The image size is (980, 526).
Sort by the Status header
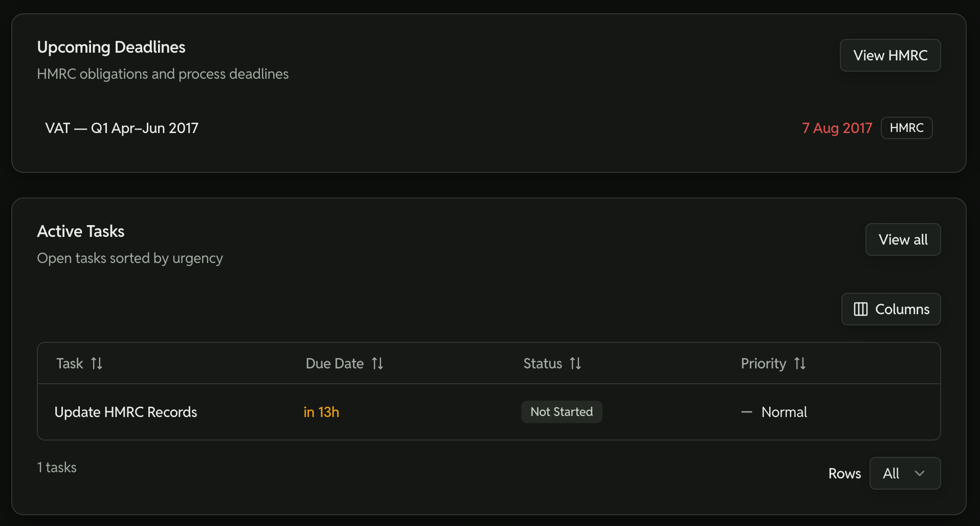[542, 364]
